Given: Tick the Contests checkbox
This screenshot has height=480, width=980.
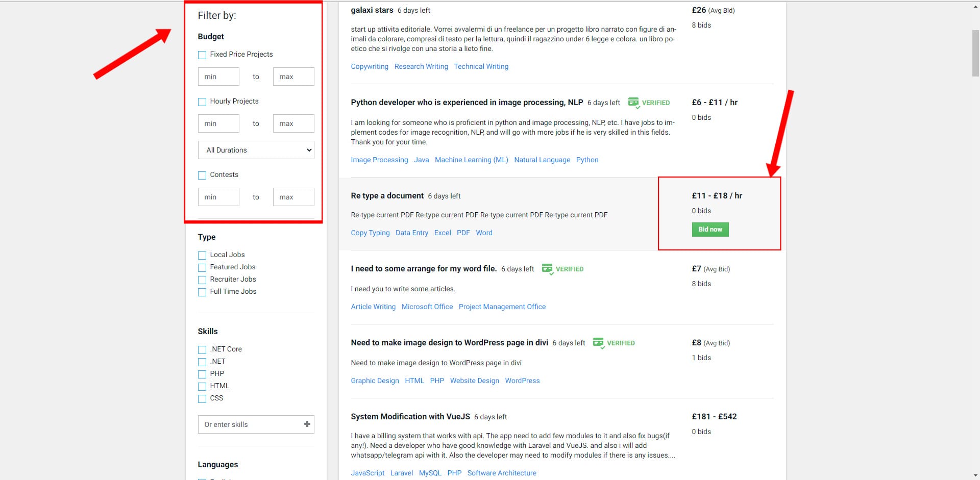Looking at the screenshot, I should click(x=202, y=175).
